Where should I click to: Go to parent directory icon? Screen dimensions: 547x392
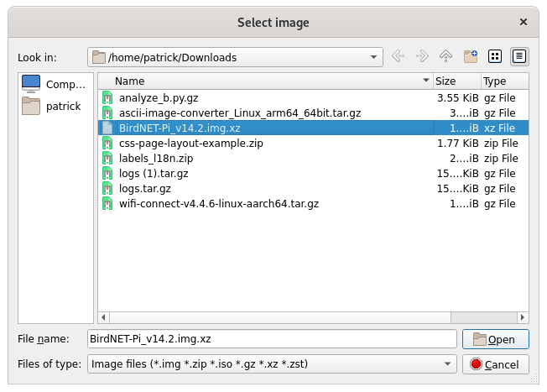[x=445, y=56]
